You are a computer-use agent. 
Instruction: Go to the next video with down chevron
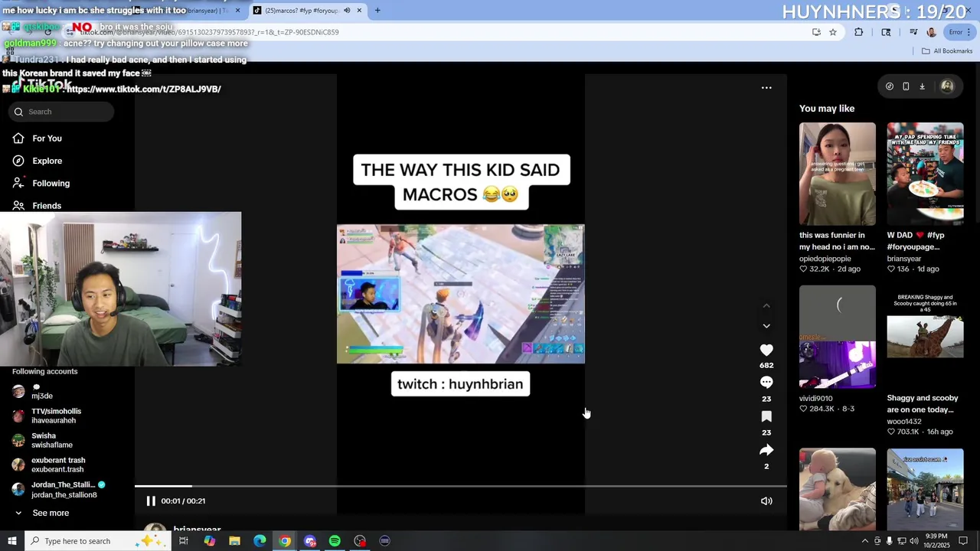click(x=766, y=326)
